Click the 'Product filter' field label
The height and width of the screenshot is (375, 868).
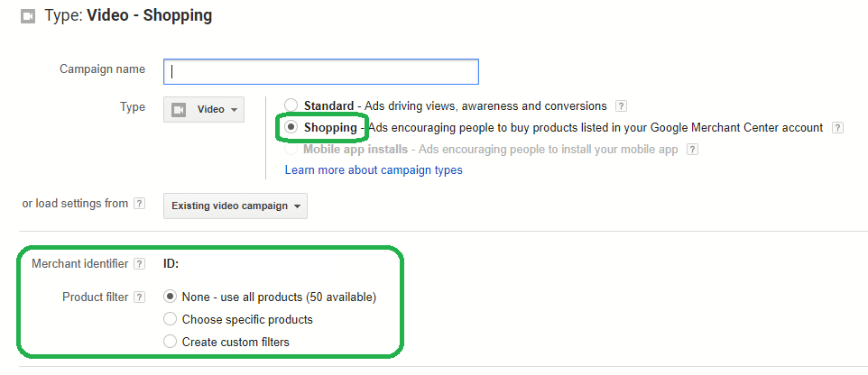tap(95, 297)
